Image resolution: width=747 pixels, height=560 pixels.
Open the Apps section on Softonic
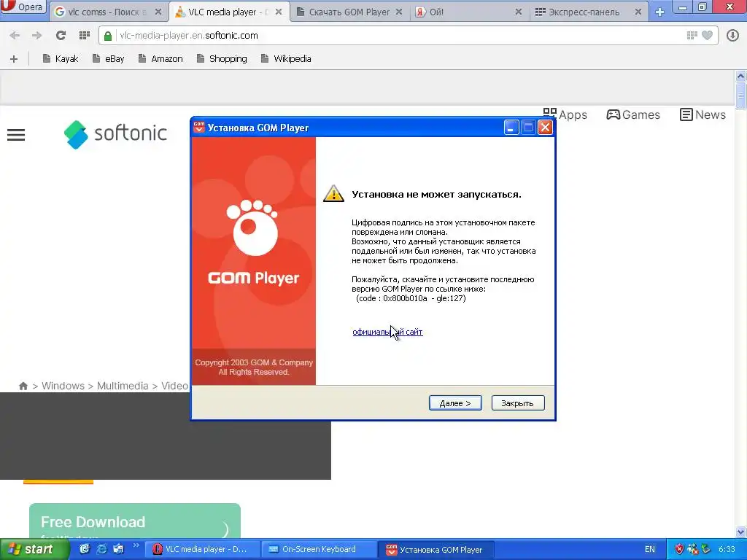(565, 114)
